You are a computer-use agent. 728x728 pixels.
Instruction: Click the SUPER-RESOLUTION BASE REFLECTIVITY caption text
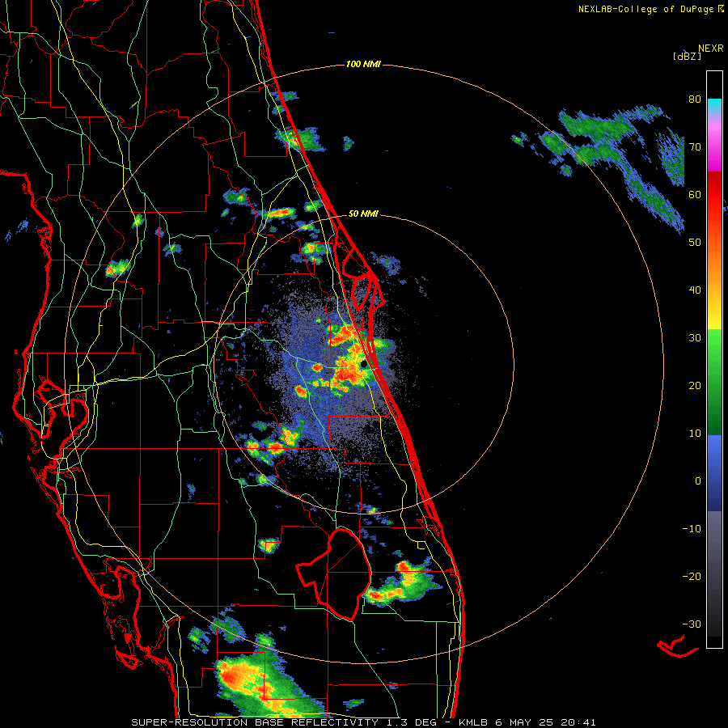coord(255,722)
